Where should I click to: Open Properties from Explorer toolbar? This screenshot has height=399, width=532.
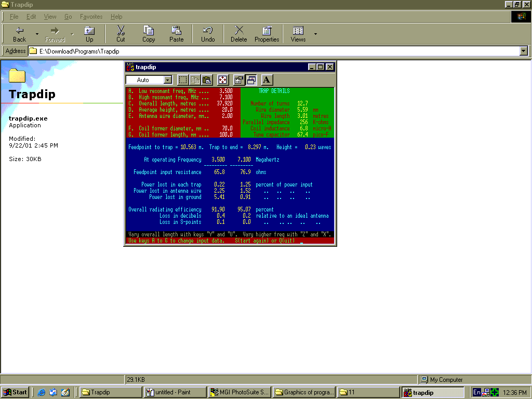[x=267, y=34]
